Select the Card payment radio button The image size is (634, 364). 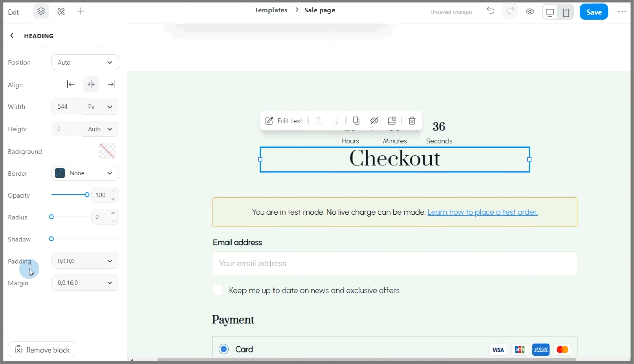click(224, 349)
